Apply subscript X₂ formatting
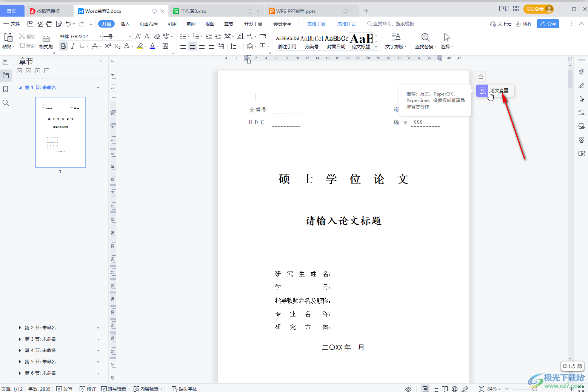 point(117,46)
